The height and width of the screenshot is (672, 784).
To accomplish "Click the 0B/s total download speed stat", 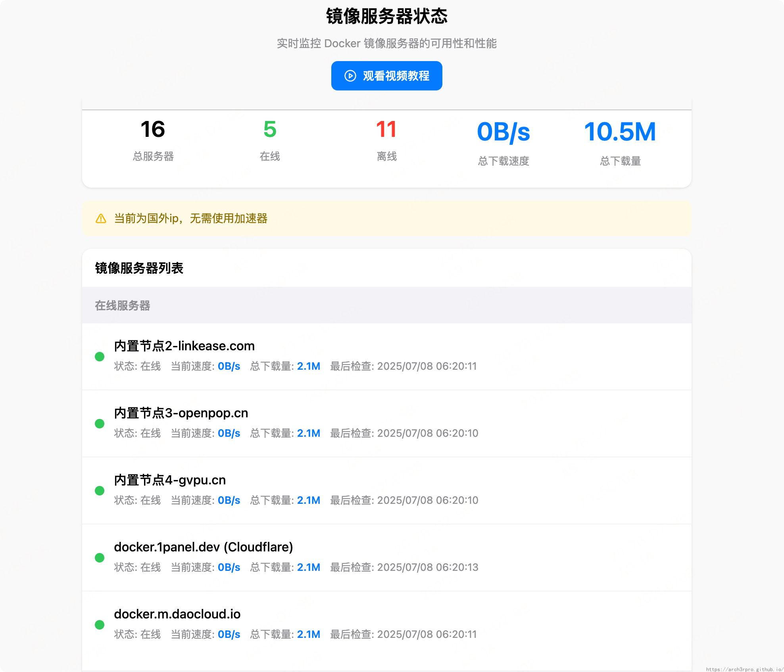I will coord(503,132).
